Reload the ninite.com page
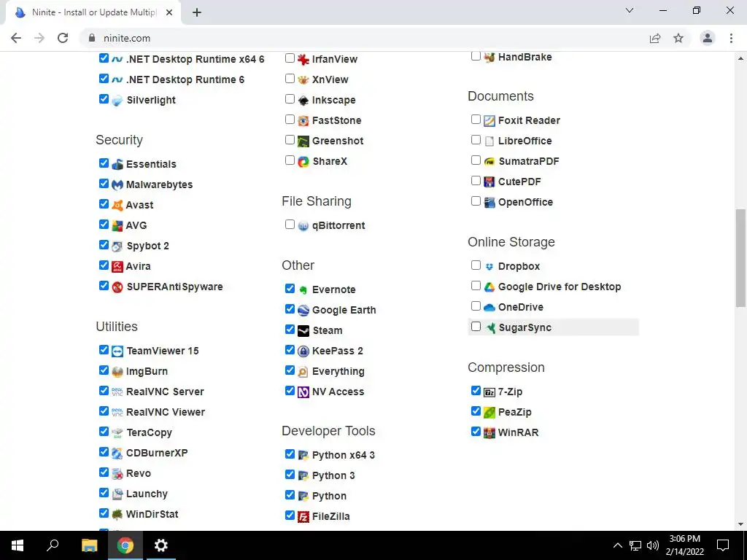747x560 pixels. click(x=63, y=38)
